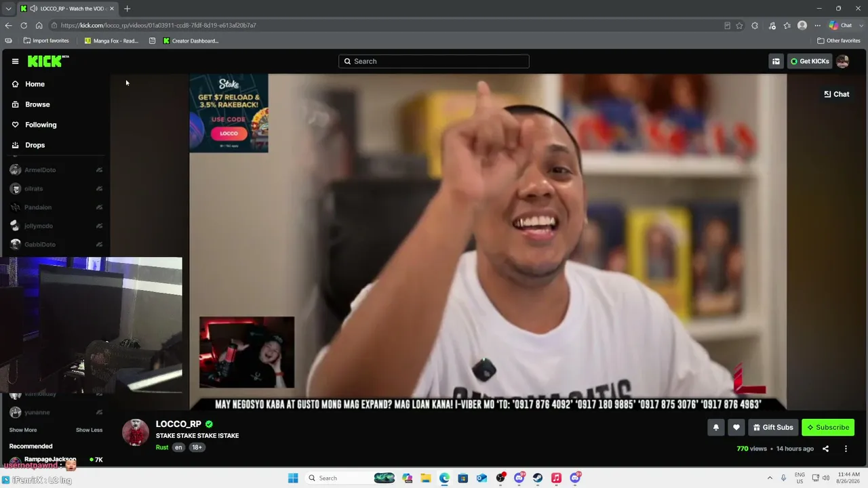Open the music app on taskbar
Viewport: 868px width, 488px height.
click(x=556, y=478)
